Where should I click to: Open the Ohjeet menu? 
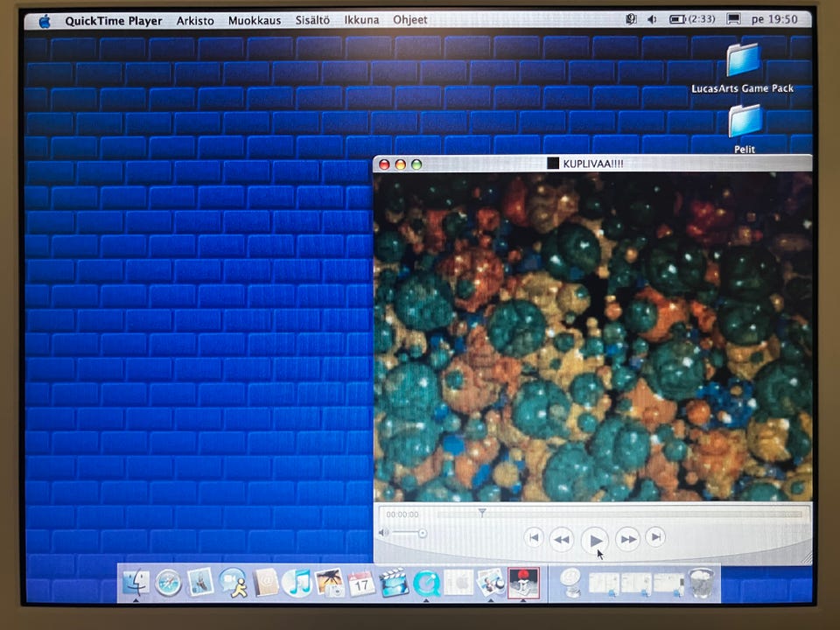(410, 20)
